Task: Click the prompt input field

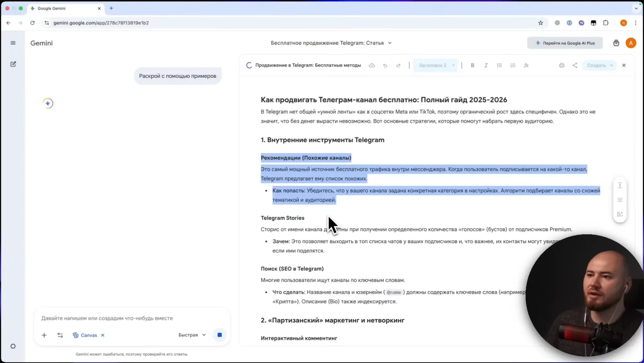Action: point(132,318)
